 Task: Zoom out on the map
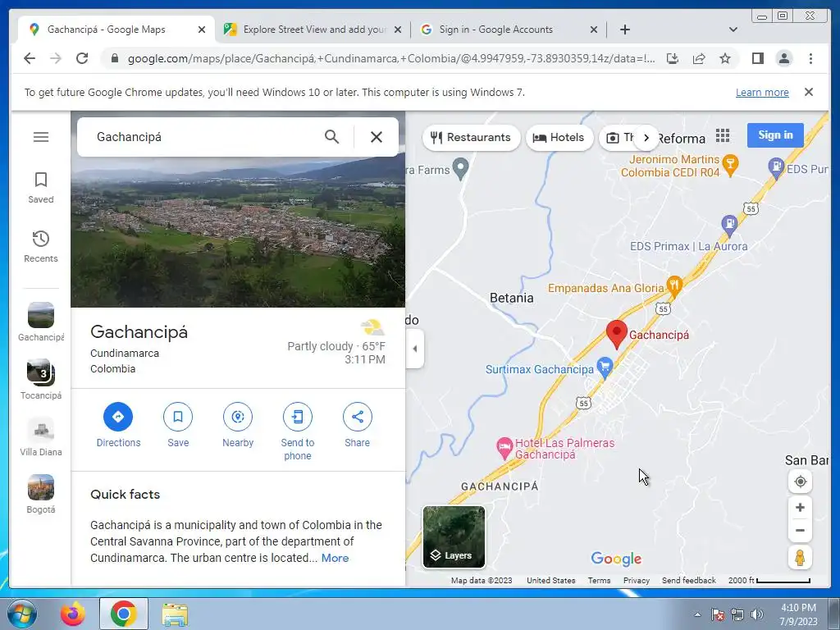tap(800, 531)
